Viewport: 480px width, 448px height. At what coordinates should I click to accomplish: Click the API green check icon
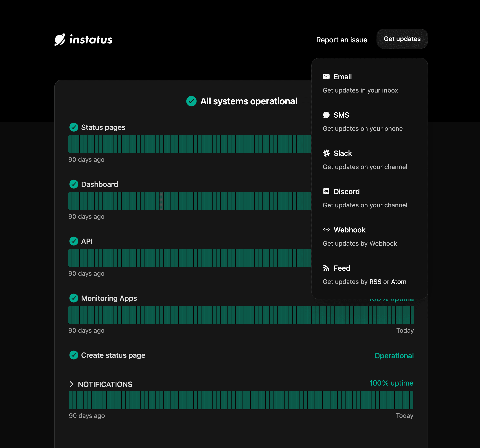point(74,241)
